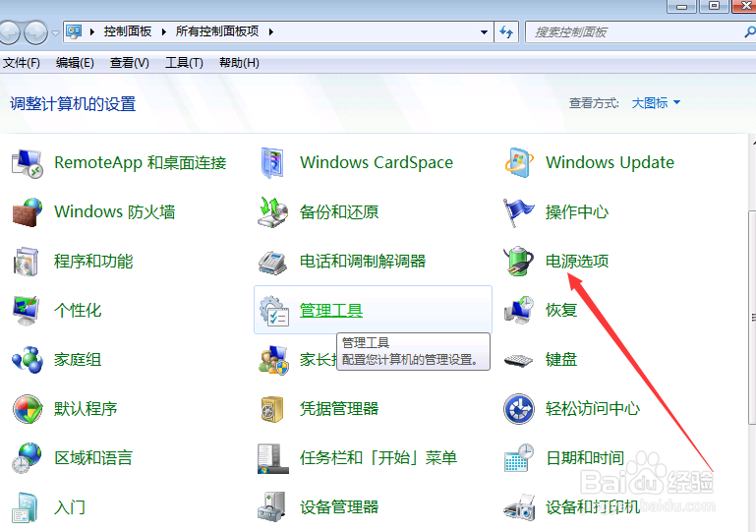The height and width of the screenshot is (532, 756).
Task: Open the 轻松访问中心 link
Action: pos(593,409)
